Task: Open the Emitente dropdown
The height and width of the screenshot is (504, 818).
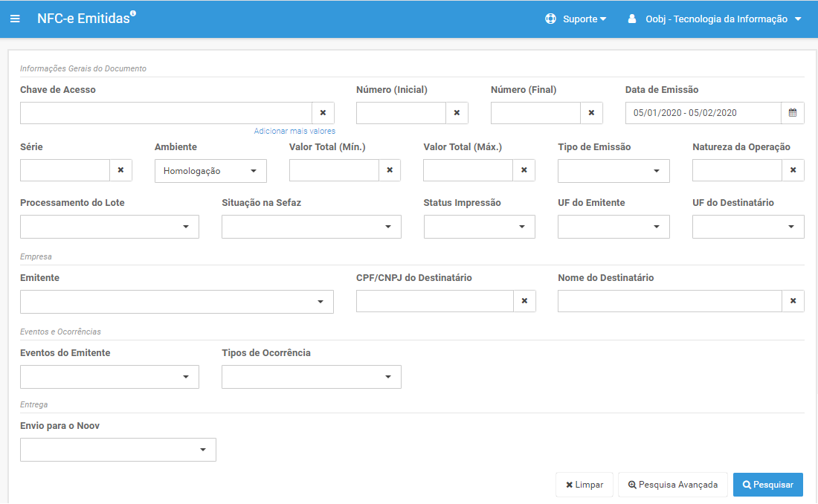Action: [177, 302]
